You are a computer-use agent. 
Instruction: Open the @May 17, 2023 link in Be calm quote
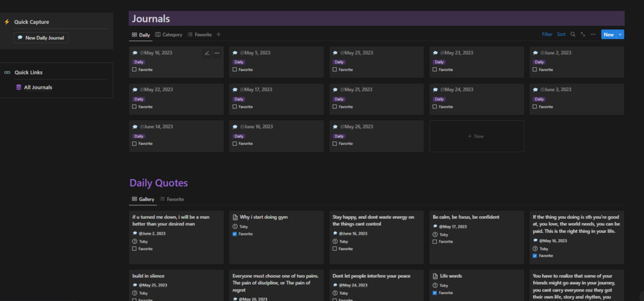(x=452, y=227)
